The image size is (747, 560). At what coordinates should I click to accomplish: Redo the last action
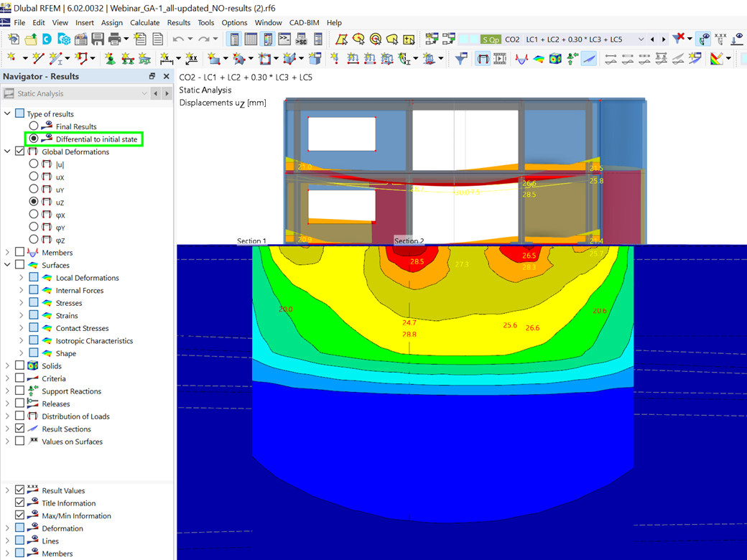pyautogui.click(x=203, y=39)
